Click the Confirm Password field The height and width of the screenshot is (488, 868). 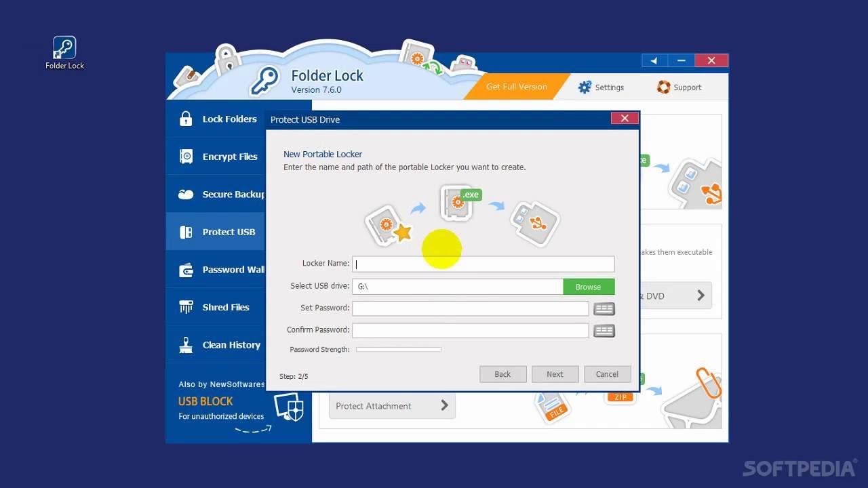(x=471, y=330)
